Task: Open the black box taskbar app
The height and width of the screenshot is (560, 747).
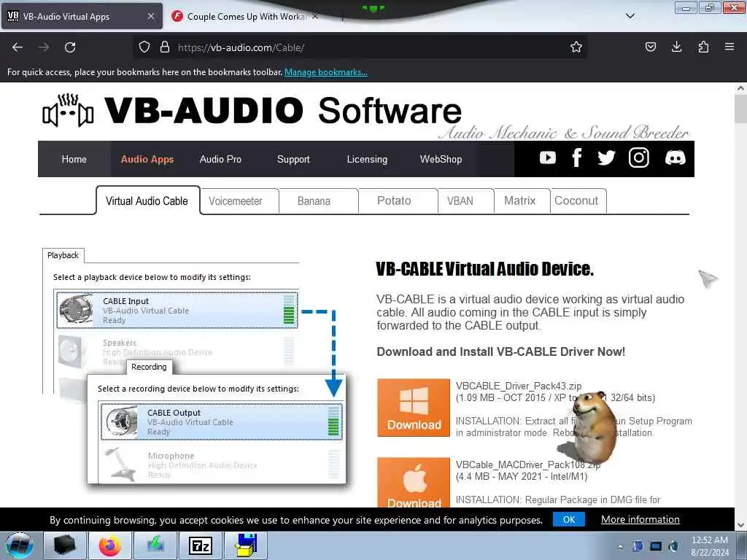Action: 65,545
